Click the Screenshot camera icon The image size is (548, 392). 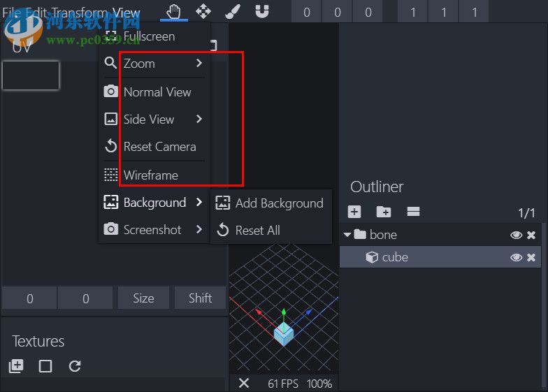[110, 229]
